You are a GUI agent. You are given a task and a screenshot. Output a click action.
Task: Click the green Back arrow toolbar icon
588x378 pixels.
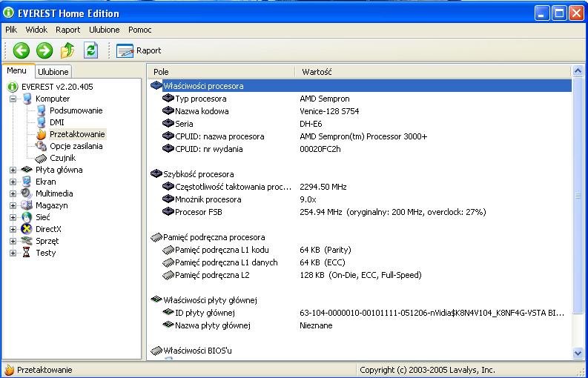(x=21, y=50)
